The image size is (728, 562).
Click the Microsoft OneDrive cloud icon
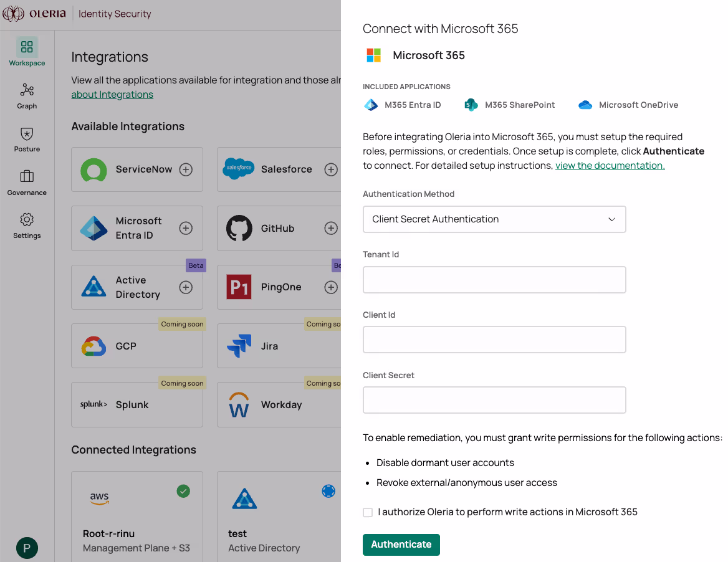tap(585, 105)
